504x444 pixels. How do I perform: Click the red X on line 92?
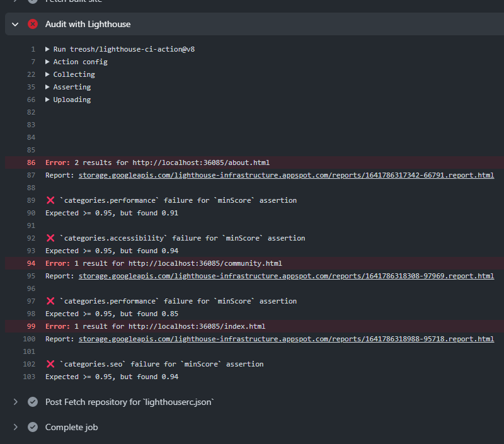point(50,238)
